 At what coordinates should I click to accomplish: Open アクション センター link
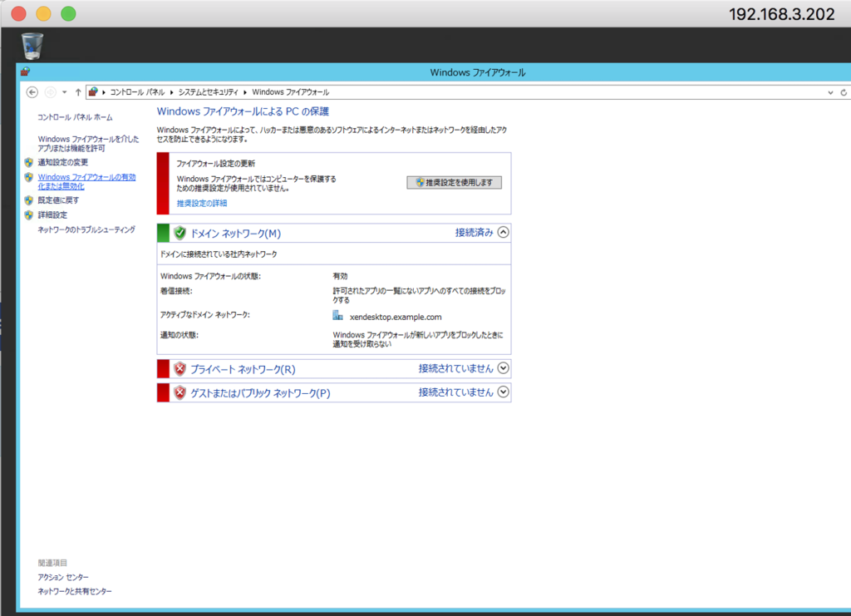pyautogui.click(x=63, y=577)
